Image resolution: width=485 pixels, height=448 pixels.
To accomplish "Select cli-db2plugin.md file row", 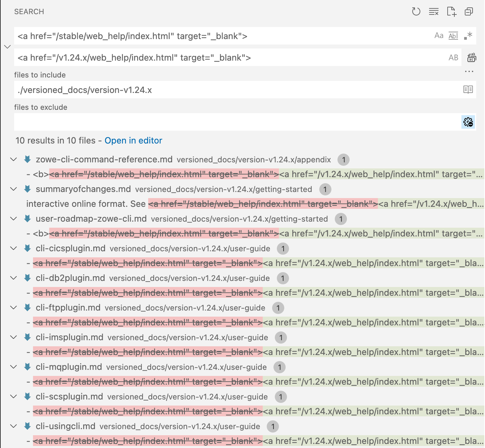I will (243, 278).
